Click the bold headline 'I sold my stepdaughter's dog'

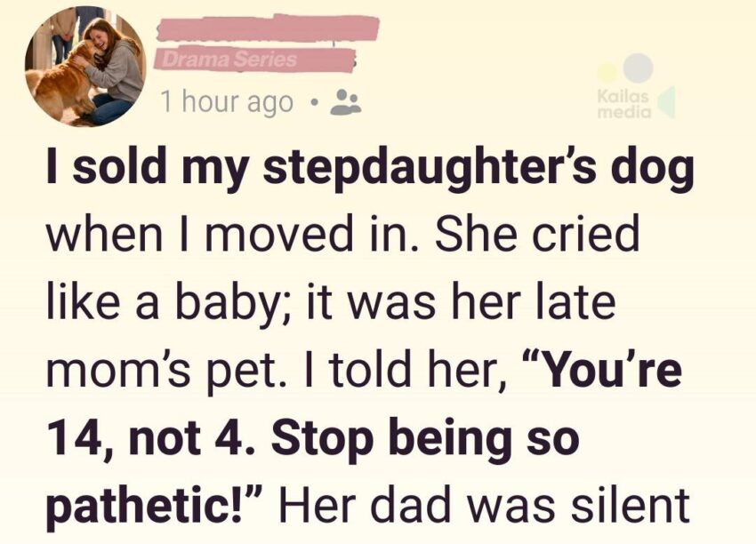point(368,172)
